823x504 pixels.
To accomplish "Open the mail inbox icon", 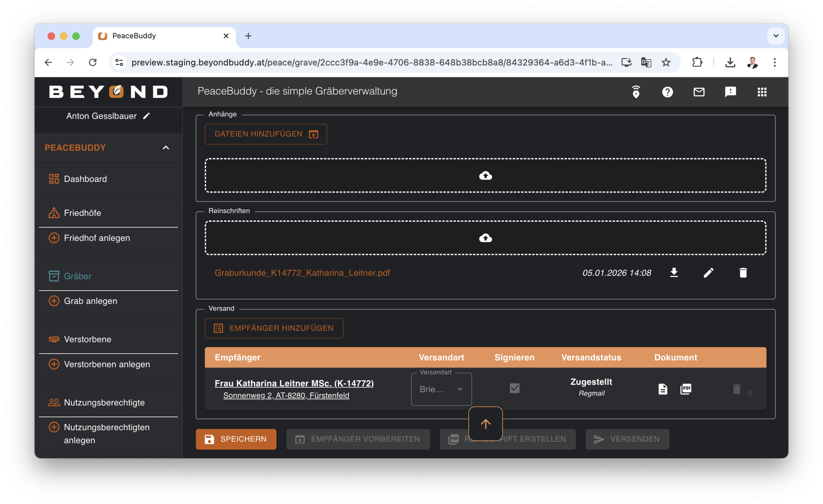I will point(699,92).
